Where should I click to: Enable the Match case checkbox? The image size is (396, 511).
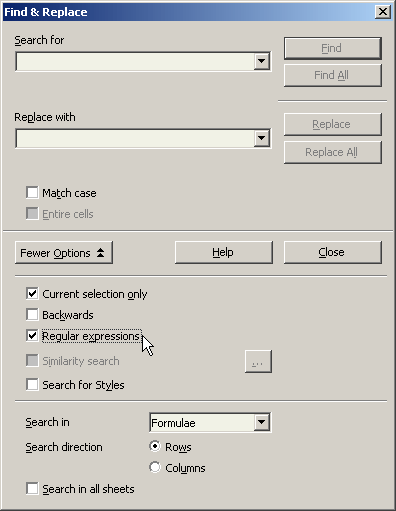[32, 193]
